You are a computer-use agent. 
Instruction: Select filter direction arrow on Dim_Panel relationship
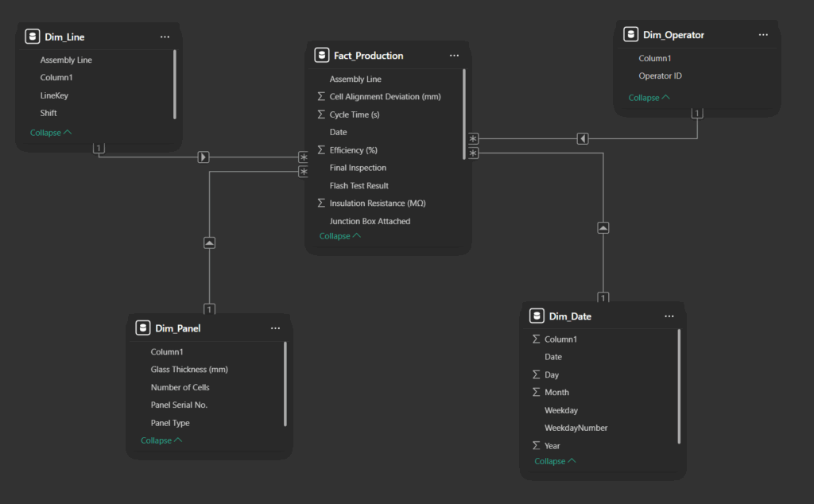pyautogui.click(x=210, y=242)
